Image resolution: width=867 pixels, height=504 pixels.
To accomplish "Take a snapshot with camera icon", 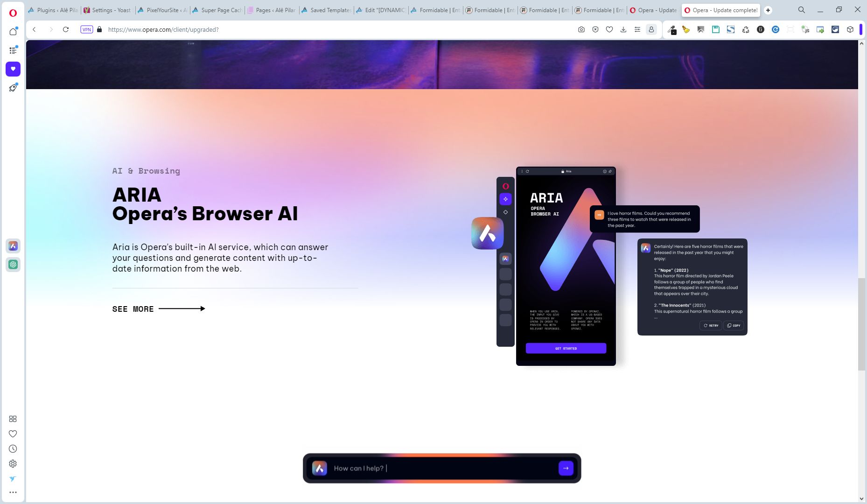I will pyautogui.click(x=581, y=29).
